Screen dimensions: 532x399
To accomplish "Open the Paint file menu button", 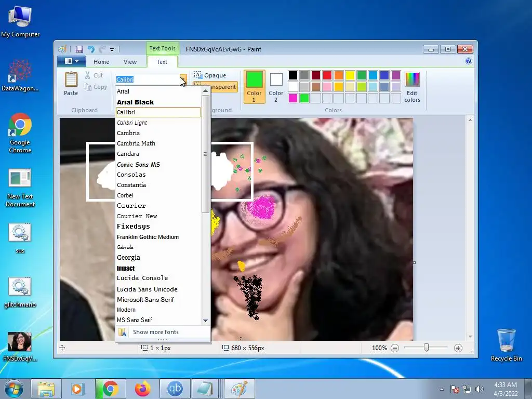I will pos(72,61).
